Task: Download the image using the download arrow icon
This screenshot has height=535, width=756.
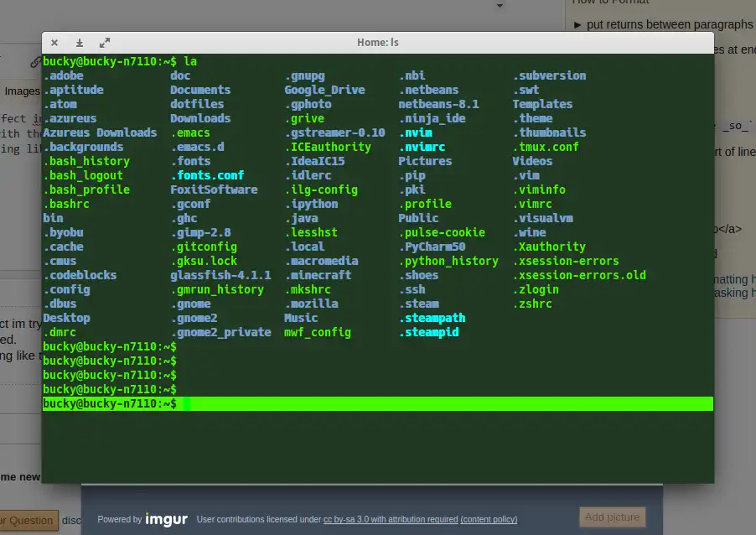Action: [x=80, y=43]
